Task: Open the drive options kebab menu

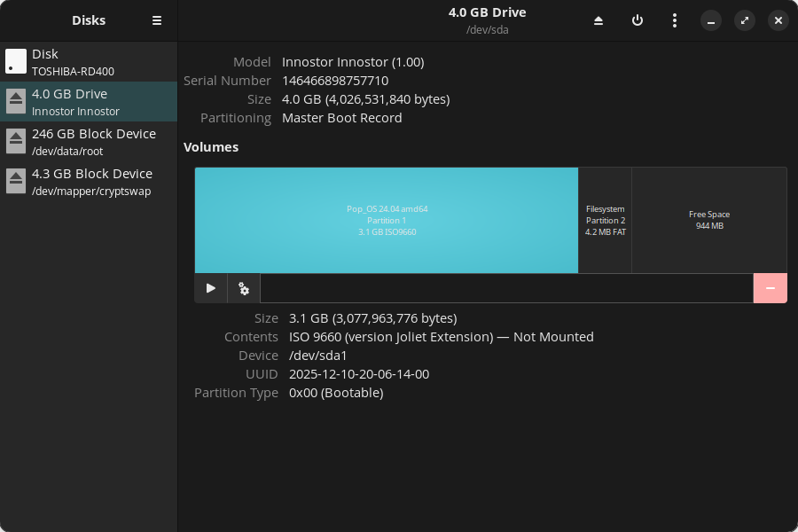Action: click(675, 20)
